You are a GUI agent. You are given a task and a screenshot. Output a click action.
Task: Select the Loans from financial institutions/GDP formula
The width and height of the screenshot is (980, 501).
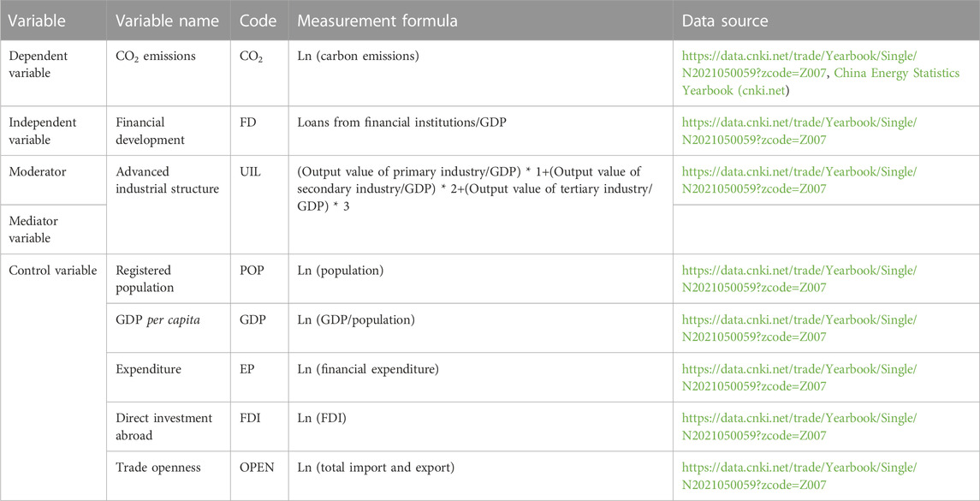[401, 123]
